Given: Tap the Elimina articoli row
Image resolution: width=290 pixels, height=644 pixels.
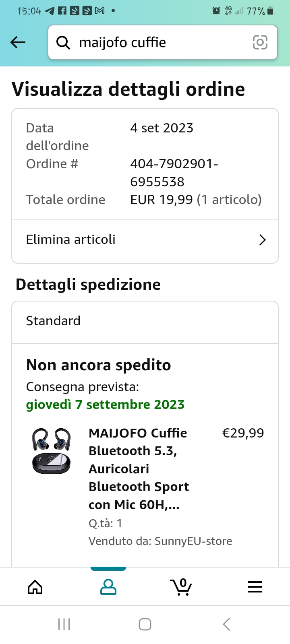Looking at the screenshot, I should (x=121, y=240).
